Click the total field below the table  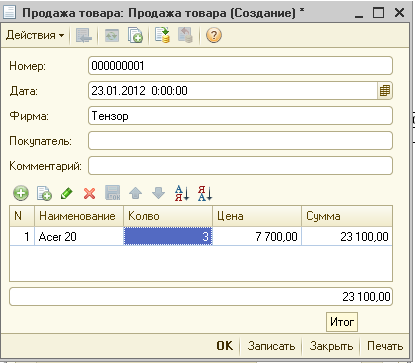pos(201,297)
